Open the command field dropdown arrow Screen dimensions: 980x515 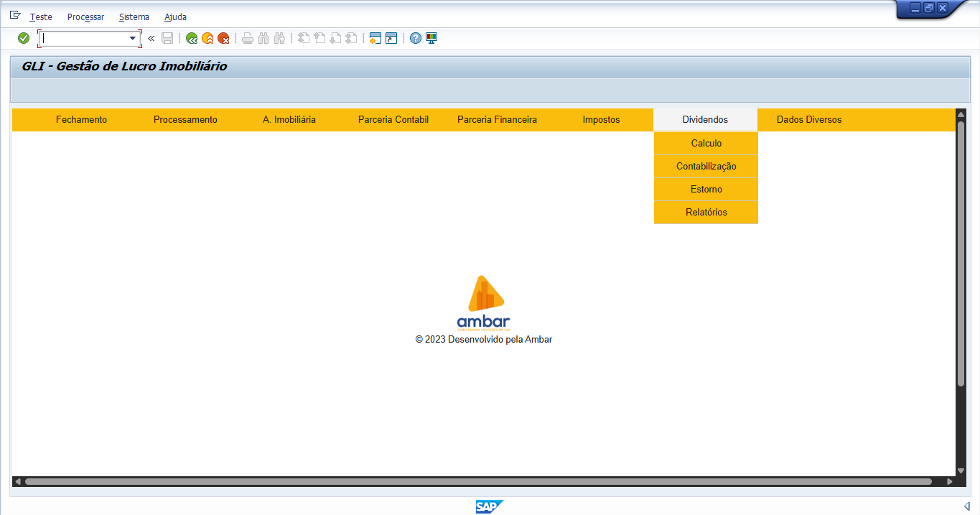click(133, 38)
